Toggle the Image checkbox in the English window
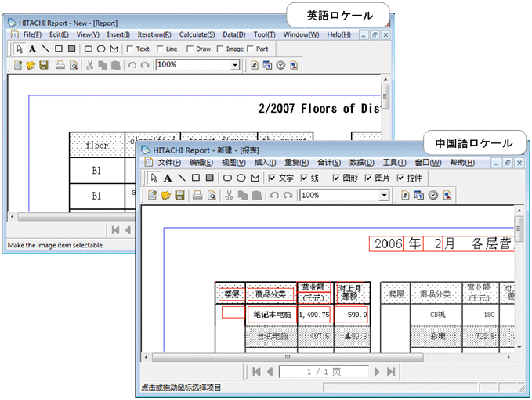532x400 pixels. pos(219,49)
